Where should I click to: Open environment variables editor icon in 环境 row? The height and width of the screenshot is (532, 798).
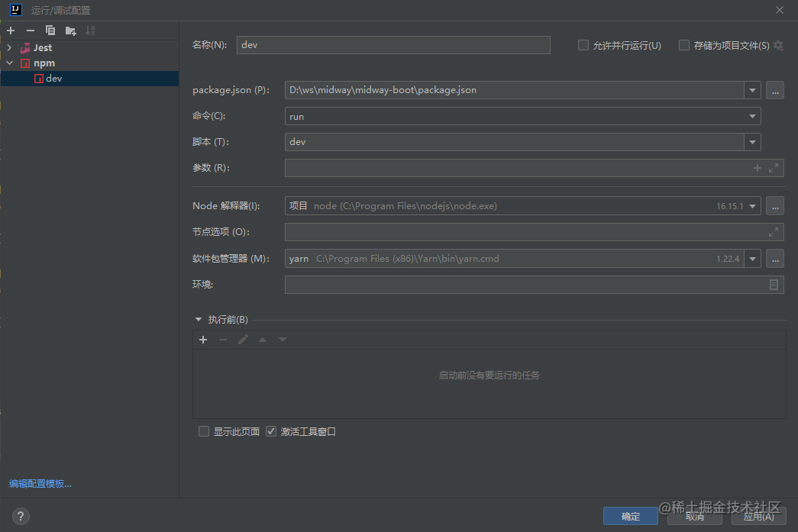click(773, 284)
